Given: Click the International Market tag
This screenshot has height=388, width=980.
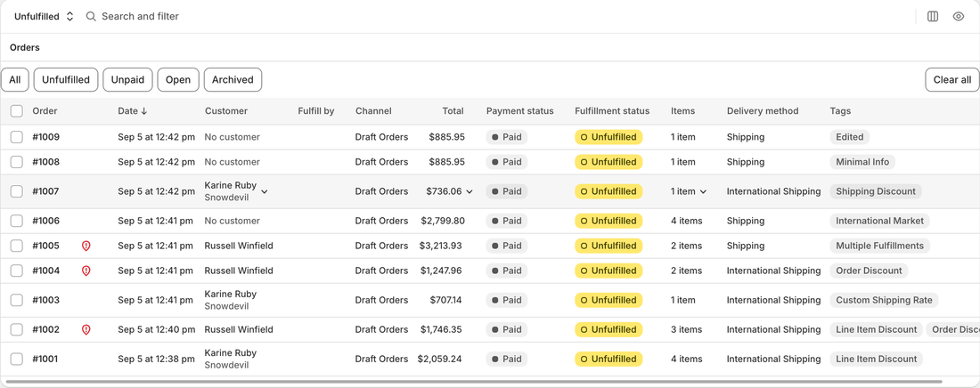Looking at the screenshot, I should tap(880, 221).
